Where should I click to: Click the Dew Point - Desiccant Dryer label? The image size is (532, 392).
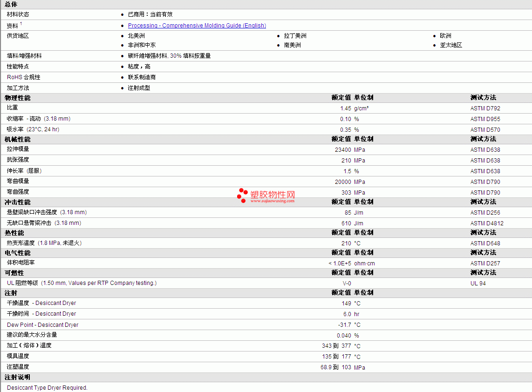42,325
